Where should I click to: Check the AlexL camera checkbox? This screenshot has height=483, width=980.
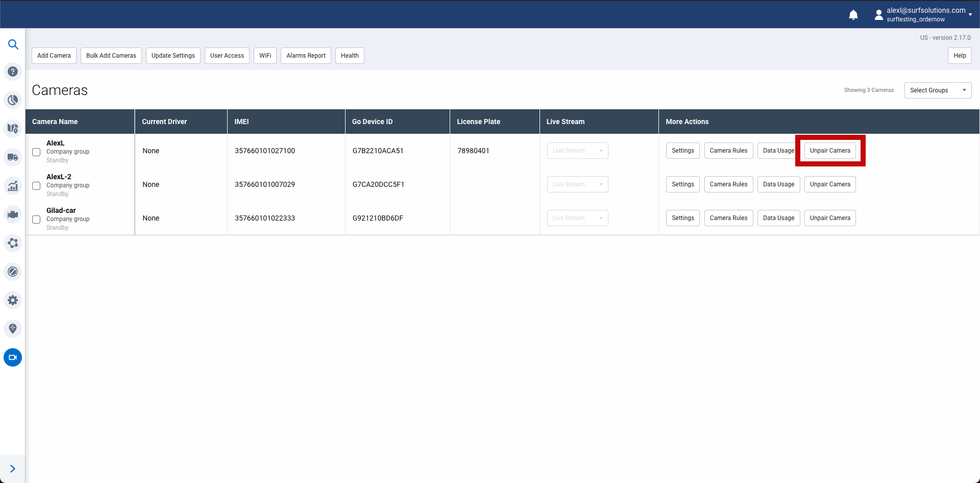36,152
